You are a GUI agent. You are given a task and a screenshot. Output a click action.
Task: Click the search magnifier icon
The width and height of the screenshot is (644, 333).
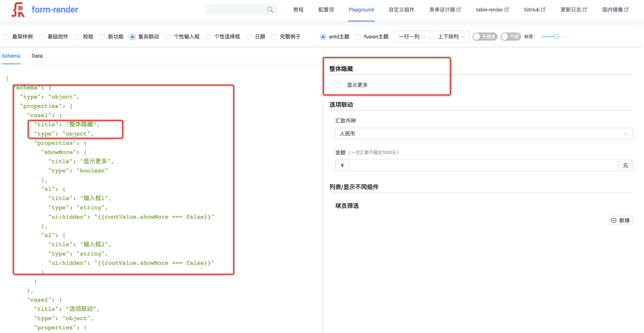pos(270,9)
